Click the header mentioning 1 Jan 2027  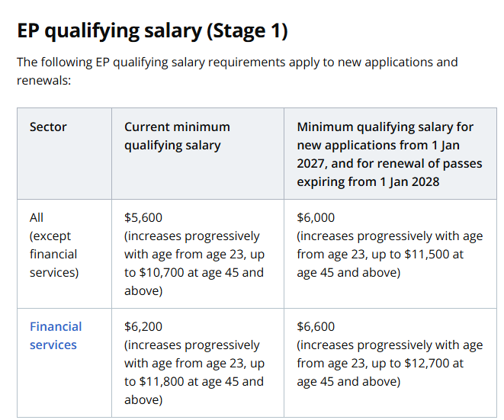tap(390, 154)
